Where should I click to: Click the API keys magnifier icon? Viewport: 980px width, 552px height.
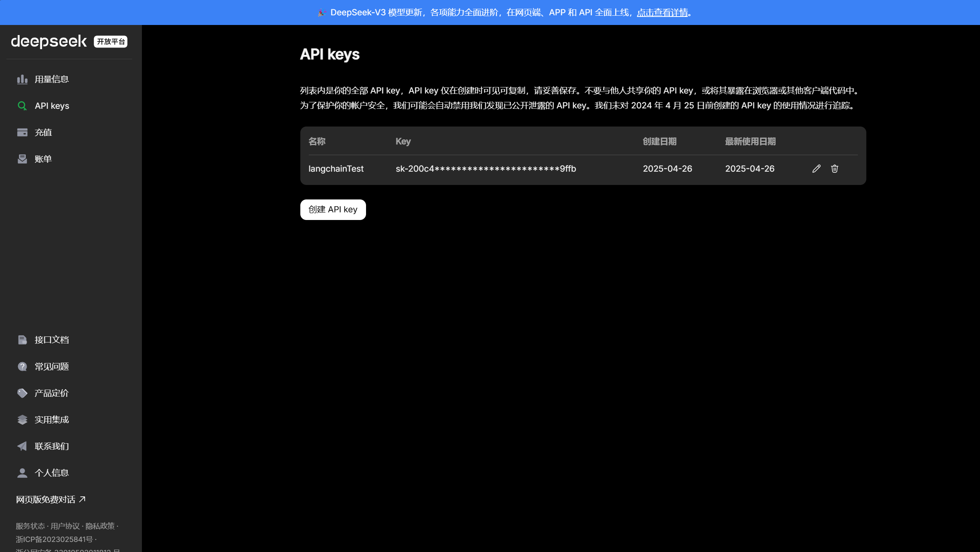[x=22, y=106]
